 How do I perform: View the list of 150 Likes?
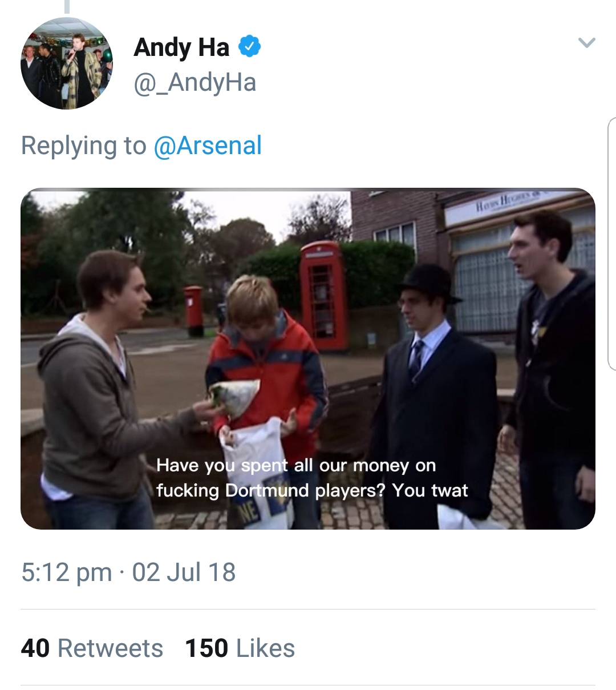click(240, 648)
